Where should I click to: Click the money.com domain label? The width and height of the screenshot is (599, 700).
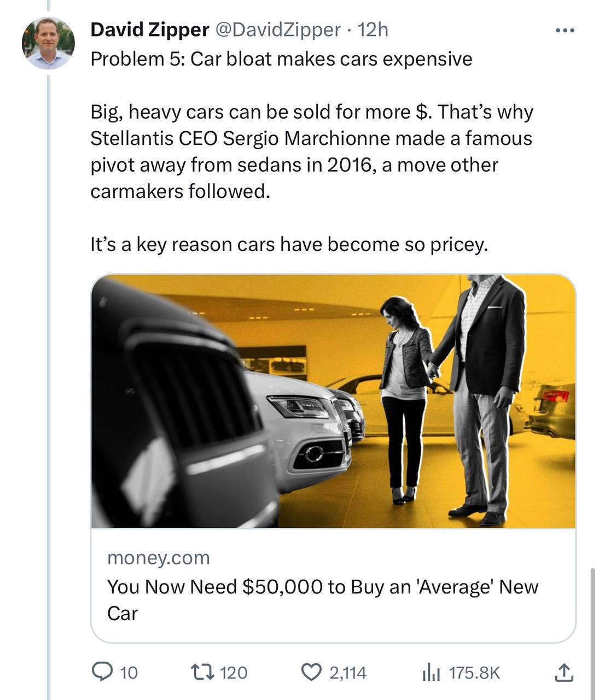pos(159,557)
